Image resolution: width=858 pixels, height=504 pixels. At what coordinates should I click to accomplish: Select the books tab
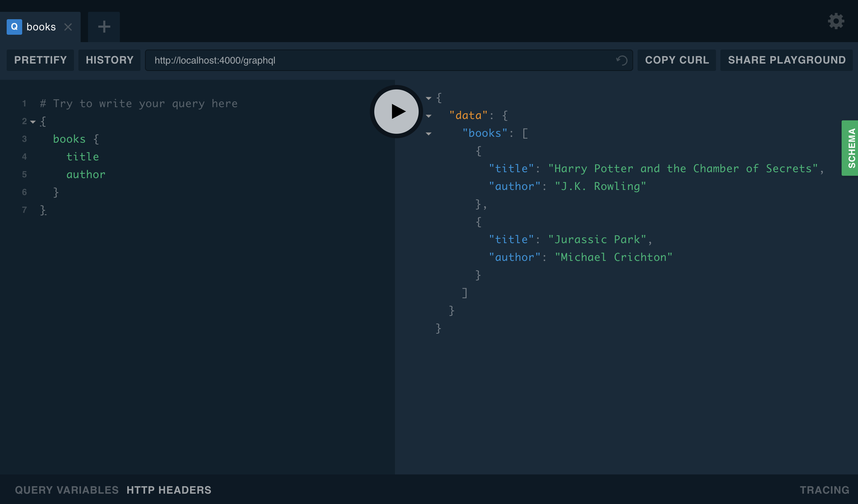tap(40, 27)
